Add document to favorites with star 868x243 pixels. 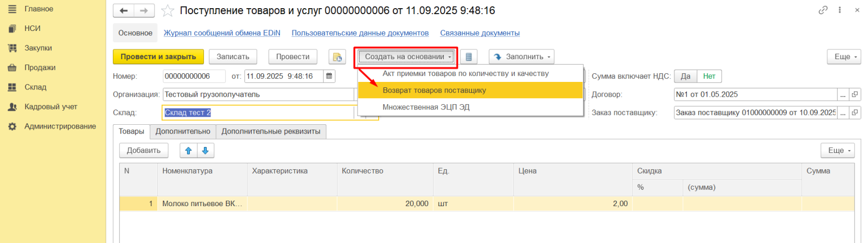click(168, 11)
